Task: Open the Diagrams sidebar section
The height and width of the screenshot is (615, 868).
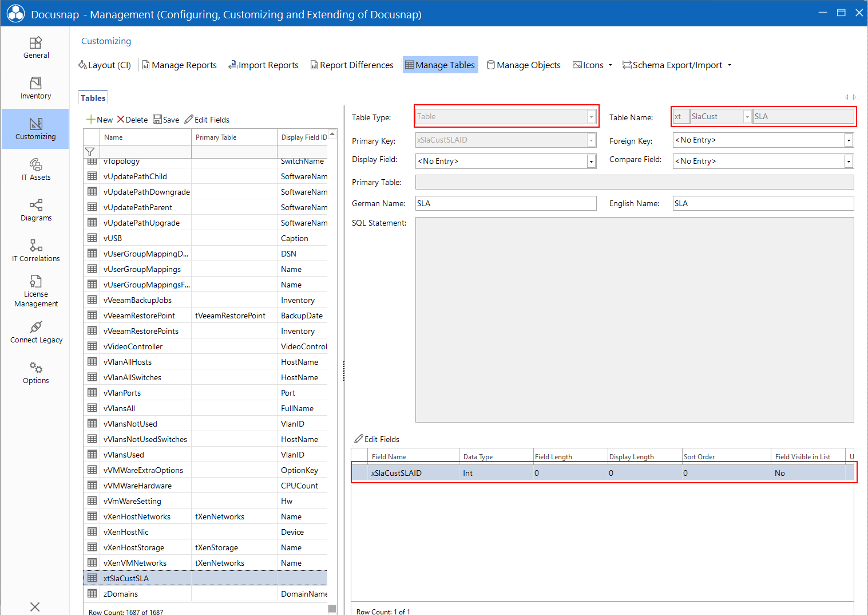Action: click(35, 210)
